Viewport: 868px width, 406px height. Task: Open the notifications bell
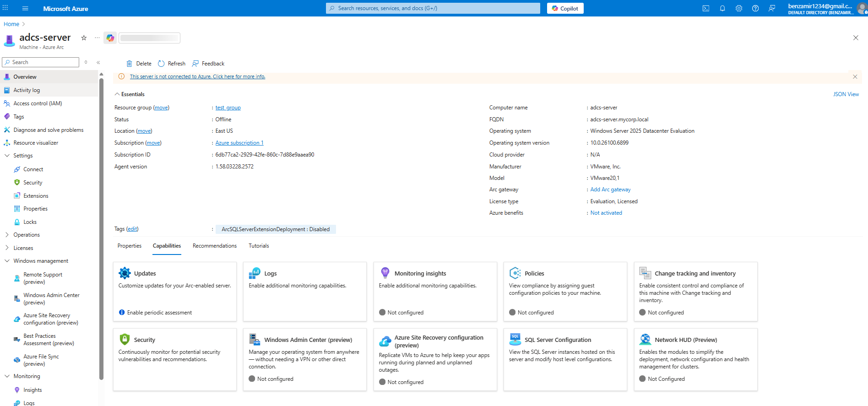(x=722, y=8)
